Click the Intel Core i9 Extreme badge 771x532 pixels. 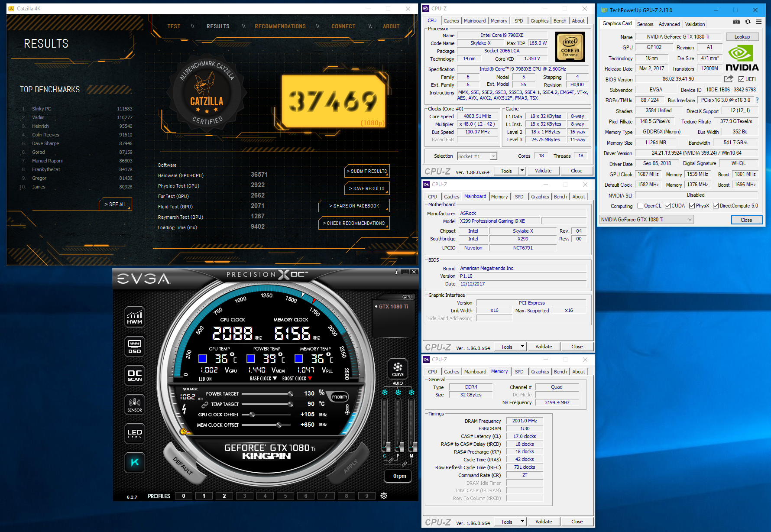coord(570,47)
